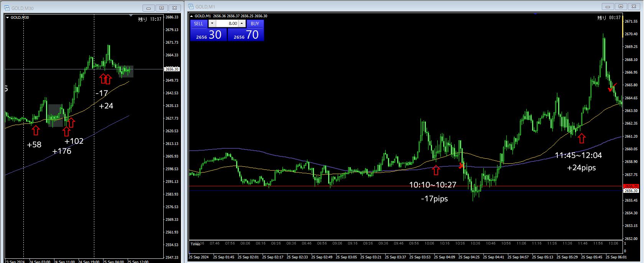The width and height of the screenshot is (644, 263).
Task: Close the GOLD,M30 chart window
Action: [x=174, y=8]
